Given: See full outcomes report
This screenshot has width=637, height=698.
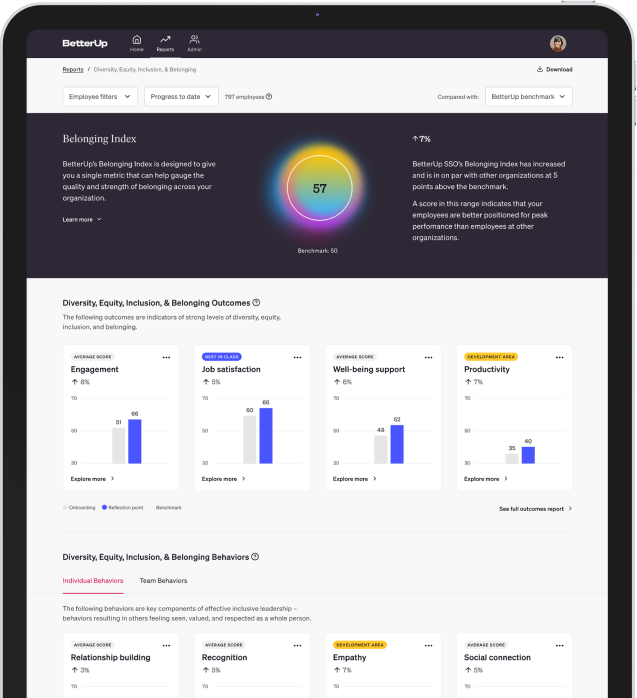Looking at the screenshot, I should 536,509.
